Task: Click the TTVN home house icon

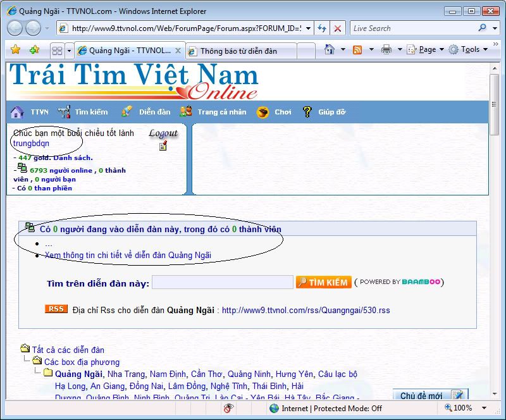Action: click(x=17, y=112)
